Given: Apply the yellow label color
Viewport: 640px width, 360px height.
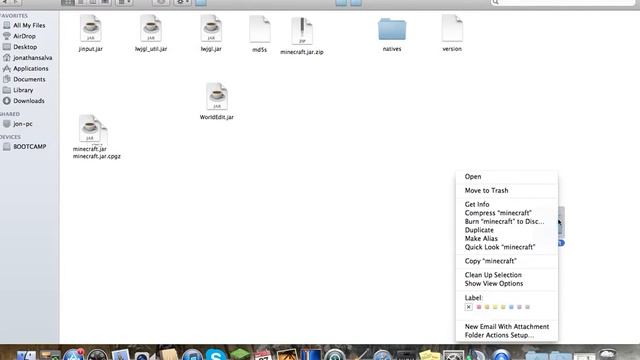Looking at the screenshot, I should pos(495,307).
